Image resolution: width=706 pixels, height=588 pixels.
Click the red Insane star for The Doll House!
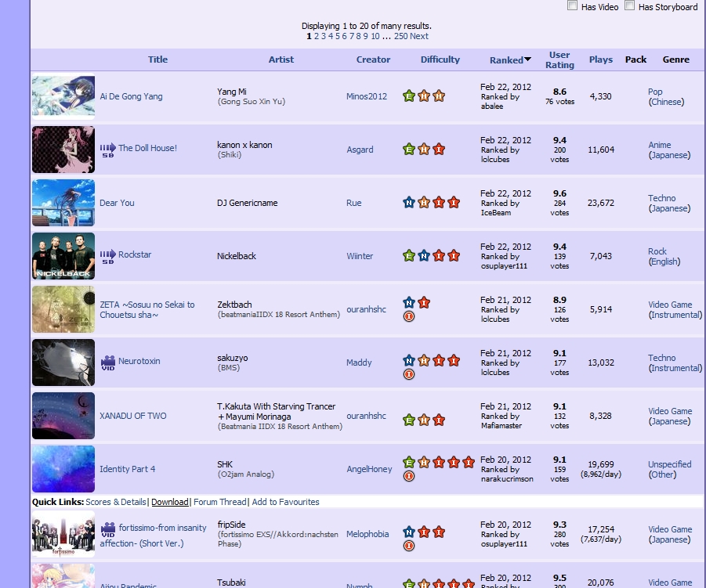point(439,150)
